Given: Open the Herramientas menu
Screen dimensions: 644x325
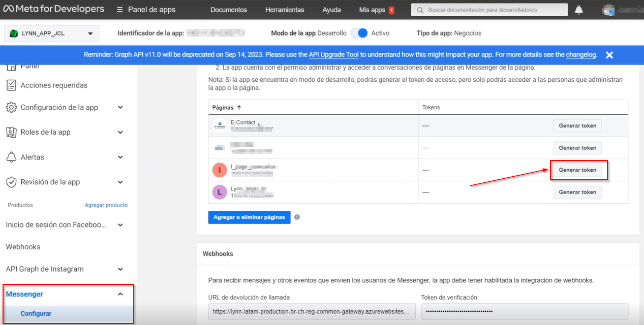Looking at the screenshot, I should click(x=285, y=10).
